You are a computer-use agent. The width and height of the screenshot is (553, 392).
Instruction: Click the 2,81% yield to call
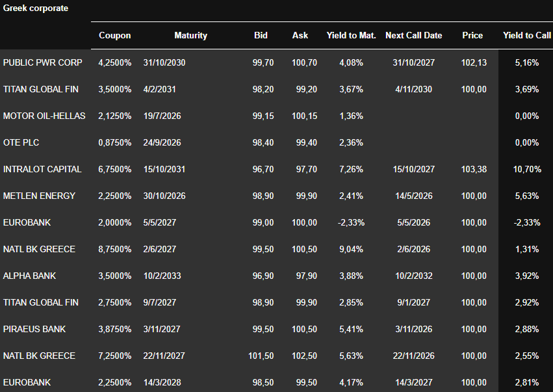(x=527, y=382)
